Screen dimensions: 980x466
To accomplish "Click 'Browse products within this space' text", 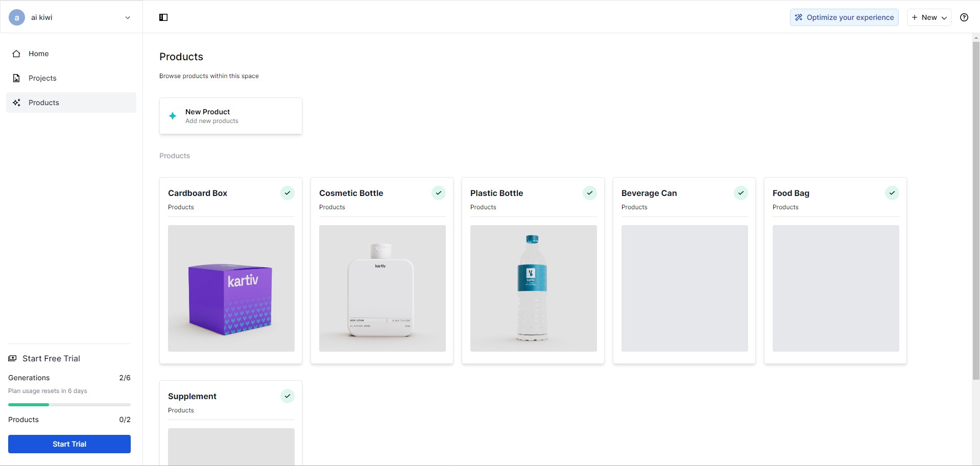I will [209, 76].
